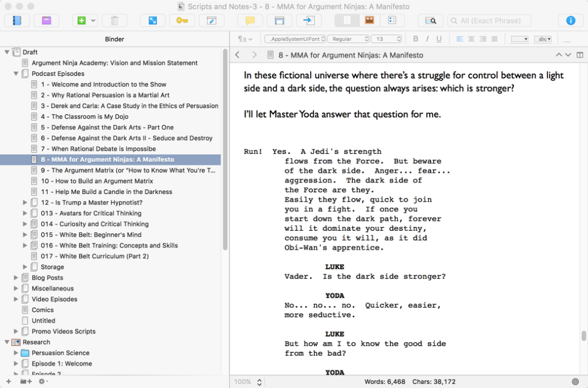The height and width of the screenshot is (388, 588).
Task: Click the binder's vertical scrollbar
Action: [225, 150]
